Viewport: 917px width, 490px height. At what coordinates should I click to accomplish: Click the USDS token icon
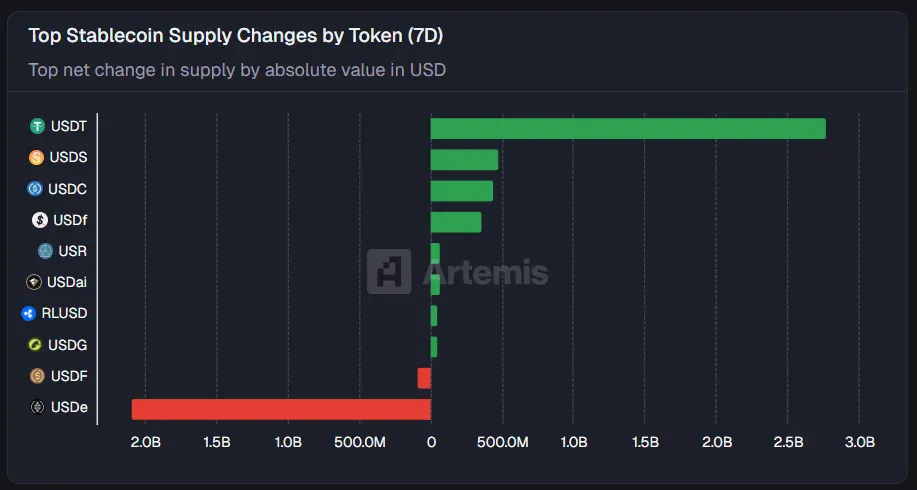(x=37, y=157)
